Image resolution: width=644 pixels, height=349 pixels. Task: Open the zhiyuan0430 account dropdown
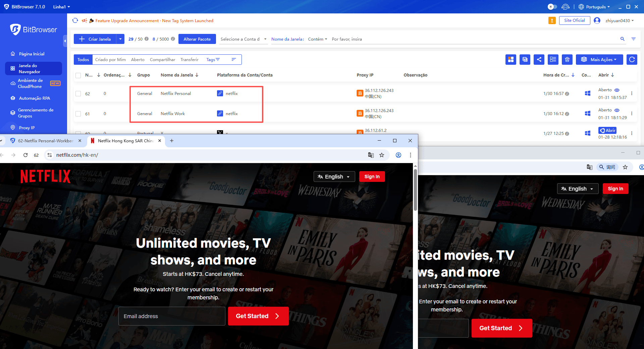point(620,20)
